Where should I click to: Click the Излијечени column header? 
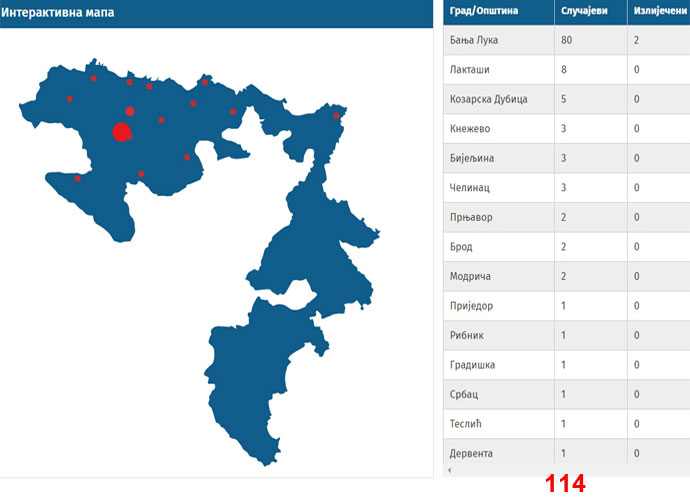click(658, 14)
